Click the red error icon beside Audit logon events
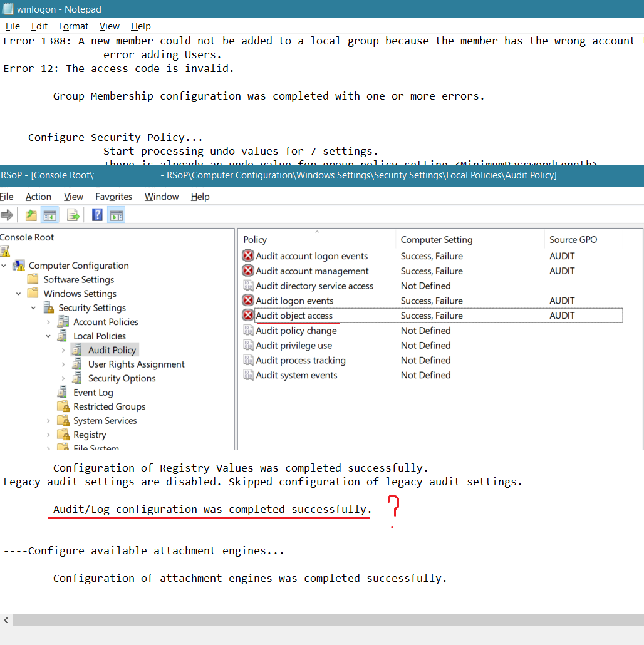Screen dimensions: 644x645 247,301
